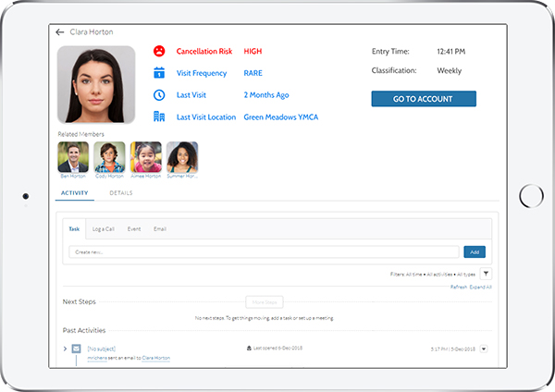Click Expand All in the activity timeline

(481, 288)
